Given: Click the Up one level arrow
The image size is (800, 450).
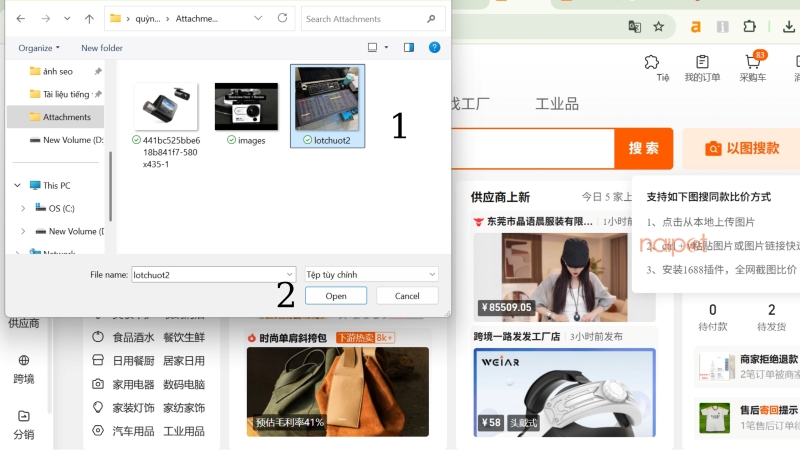Looking at the screenshot, I should (89, 18).
